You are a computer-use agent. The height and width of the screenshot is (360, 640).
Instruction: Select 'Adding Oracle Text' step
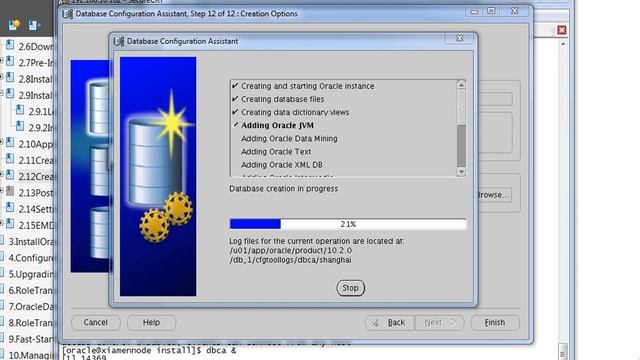276,151
